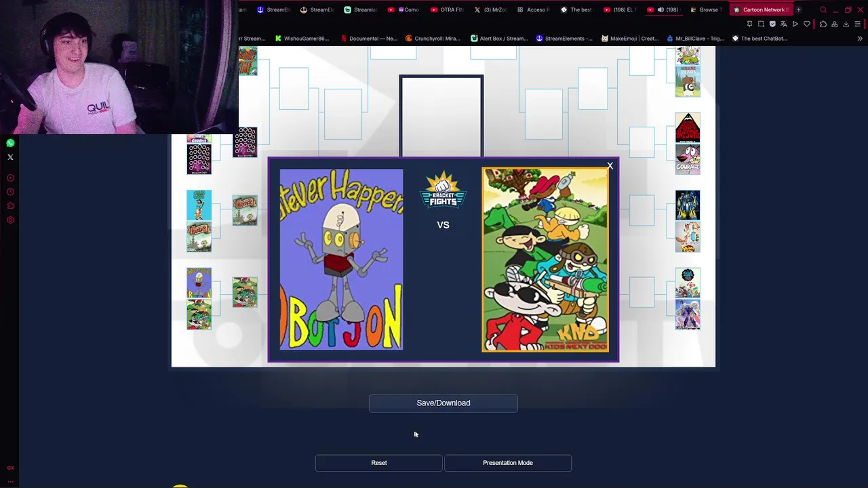Click Robot Jones first-round bracket thumbnail

[x=199, y=283]
